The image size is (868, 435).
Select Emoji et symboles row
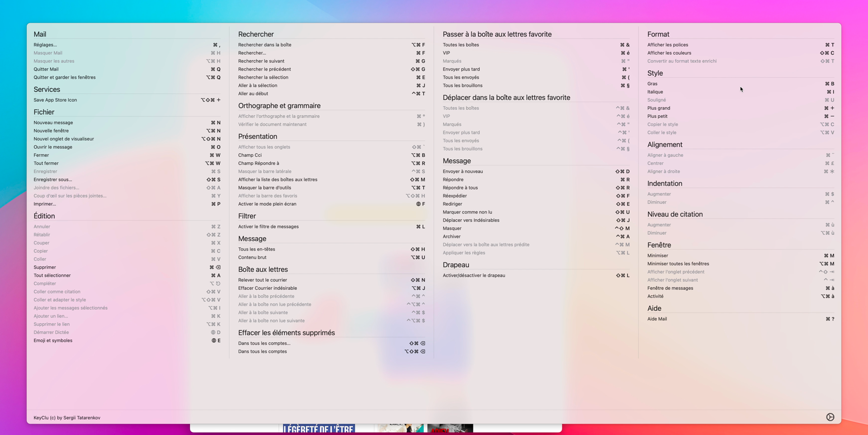click(127, 340)
